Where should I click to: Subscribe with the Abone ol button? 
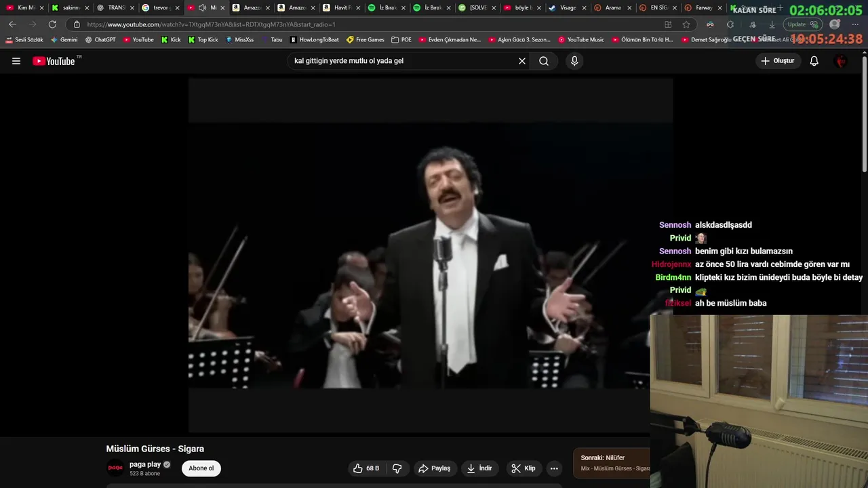(201, 468)
